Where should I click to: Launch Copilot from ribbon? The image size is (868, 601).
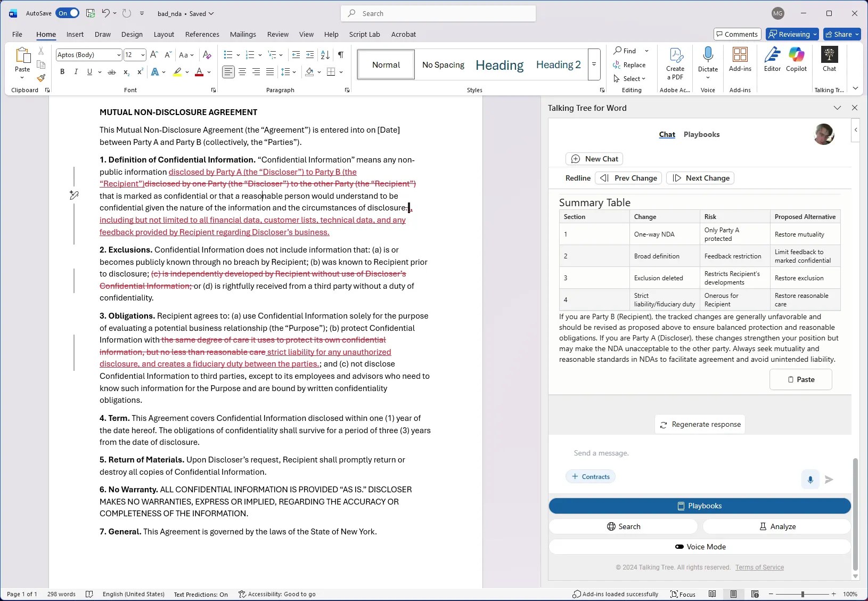(797, 59)
